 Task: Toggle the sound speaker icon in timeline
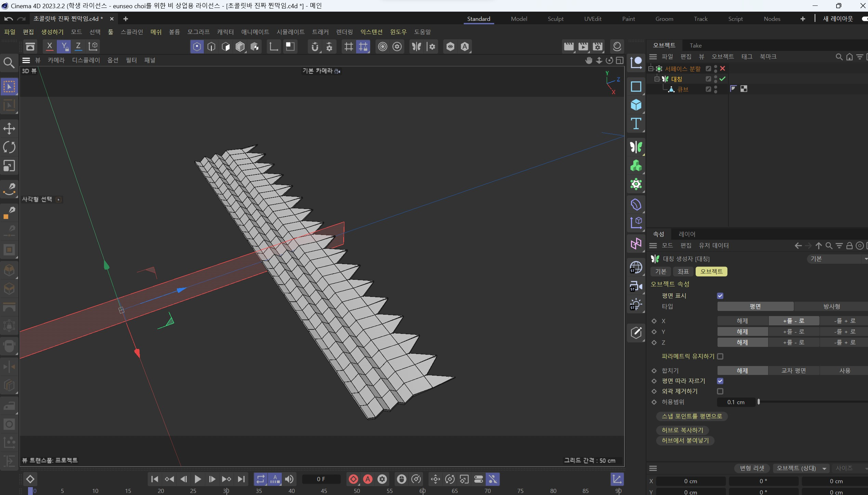(289, 479)
